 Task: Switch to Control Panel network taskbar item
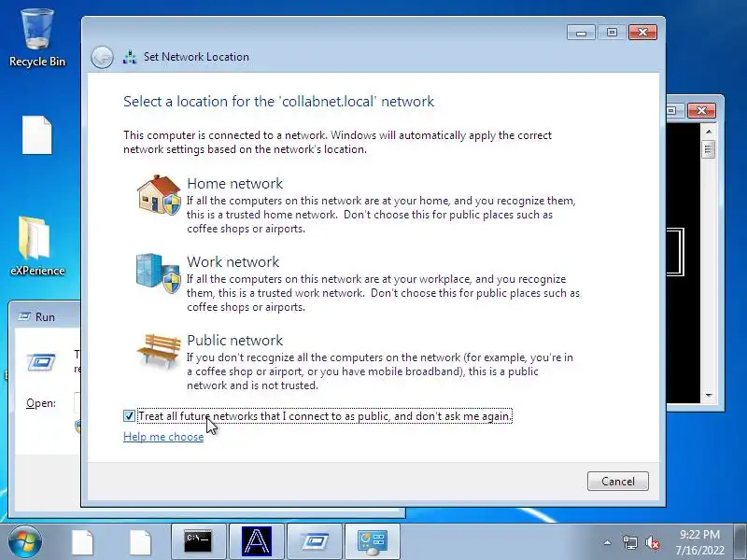click(x=373, y=541)
